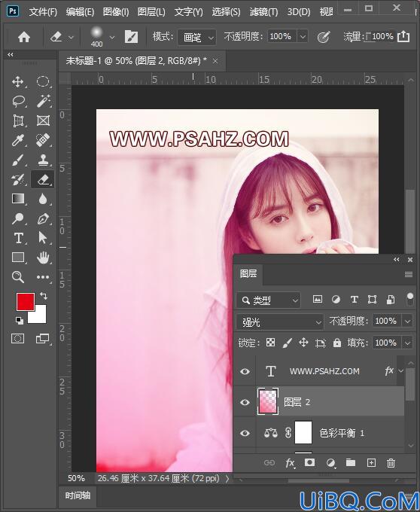Switch to the 时间轴 panel tab
Image resolution: width=420 pixels, height=512 pixels.
78,495
